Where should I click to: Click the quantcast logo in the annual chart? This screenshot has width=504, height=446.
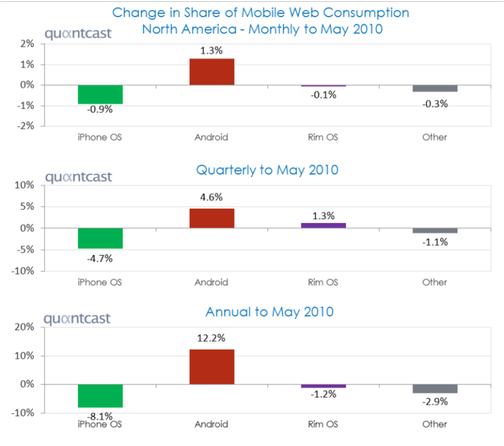tap(78, 319)
